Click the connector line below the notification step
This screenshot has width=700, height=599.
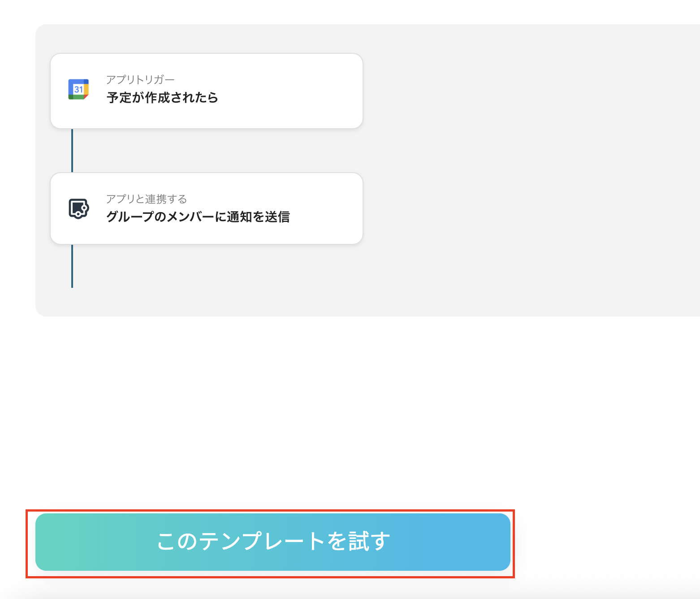point(72,266)
